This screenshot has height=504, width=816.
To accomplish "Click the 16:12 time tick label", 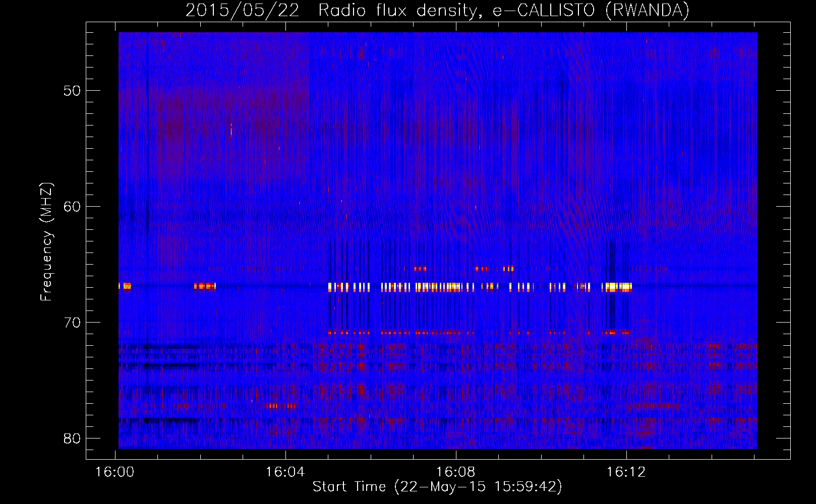I will click(x=626, y=472).
